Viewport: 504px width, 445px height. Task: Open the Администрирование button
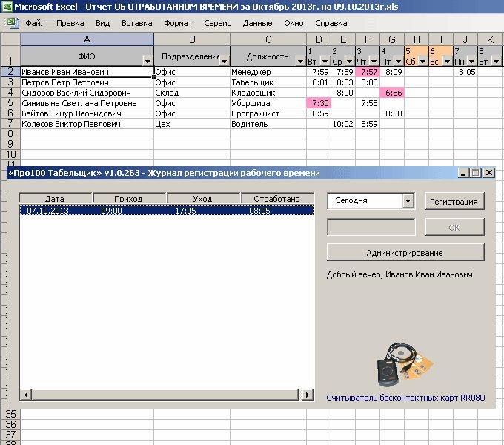405,253
